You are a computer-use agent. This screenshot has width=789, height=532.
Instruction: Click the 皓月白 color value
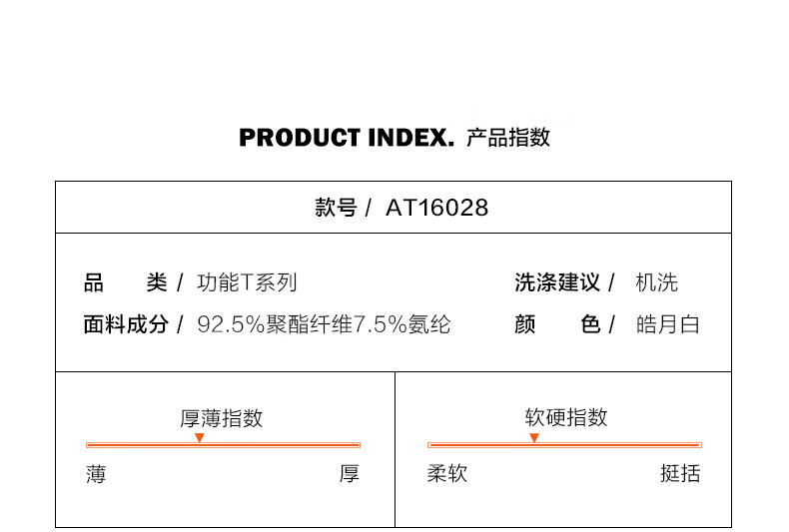pyautogui.click(x=668, y=324)
